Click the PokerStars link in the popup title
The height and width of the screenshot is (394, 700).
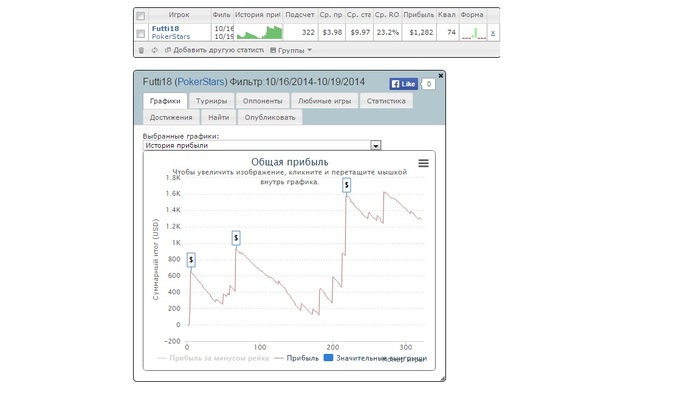[x=201, y=82]
